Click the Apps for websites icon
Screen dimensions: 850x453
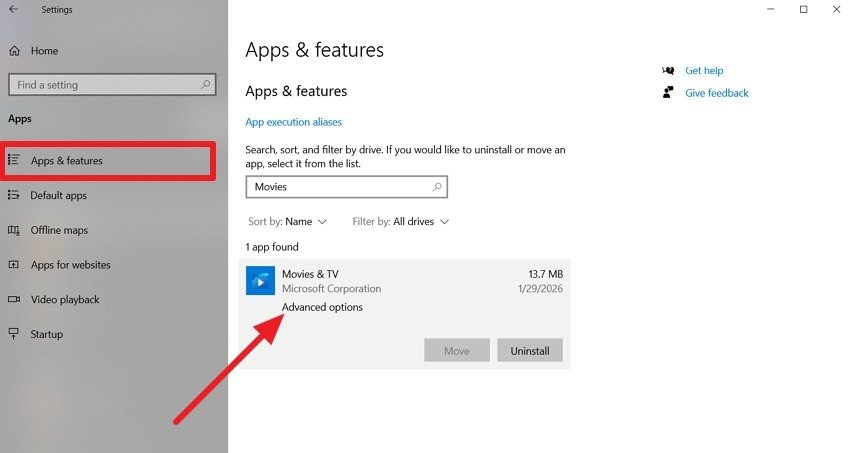click(14, 265)
